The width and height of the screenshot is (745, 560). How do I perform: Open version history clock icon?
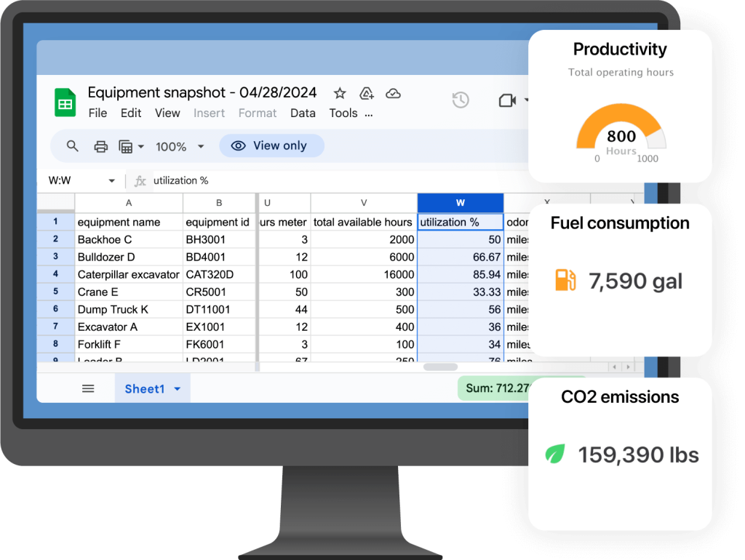click(461, 100)
